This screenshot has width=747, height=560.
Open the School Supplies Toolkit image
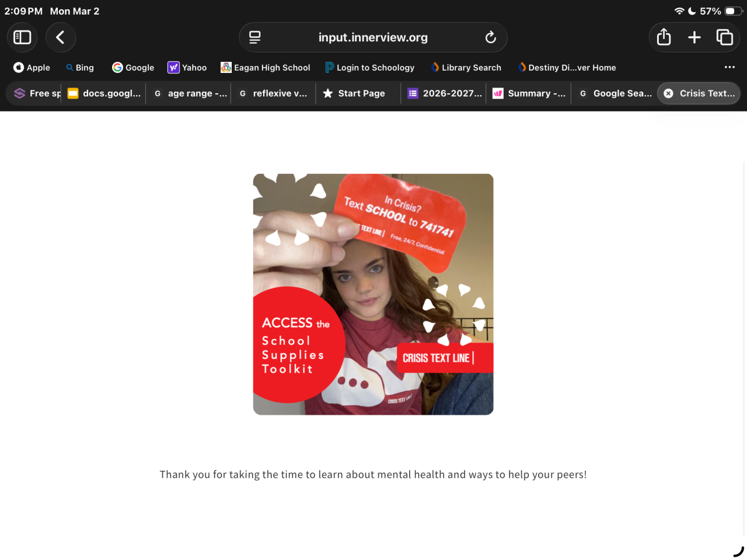pyautogui.click(x=373, y=295)
